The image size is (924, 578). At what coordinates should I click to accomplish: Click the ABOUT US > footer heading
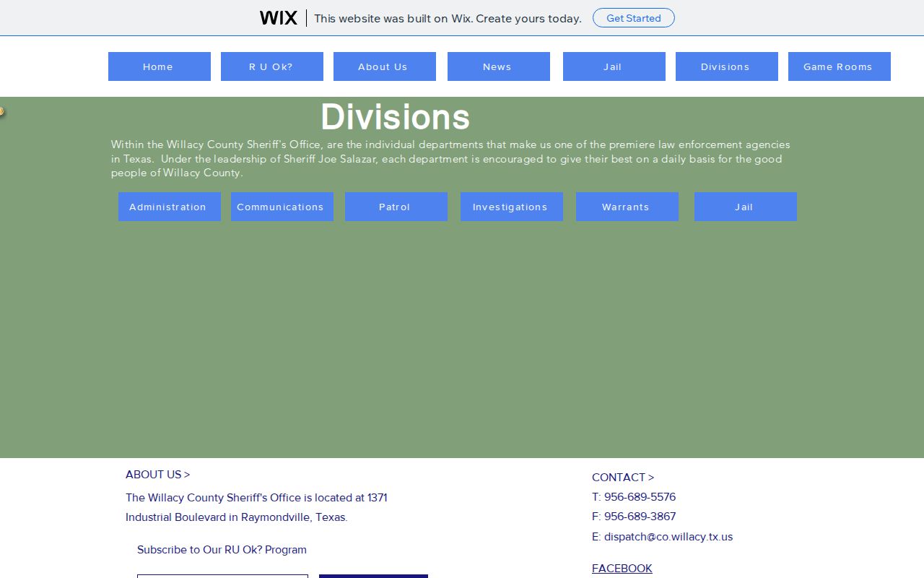[157, 475]
